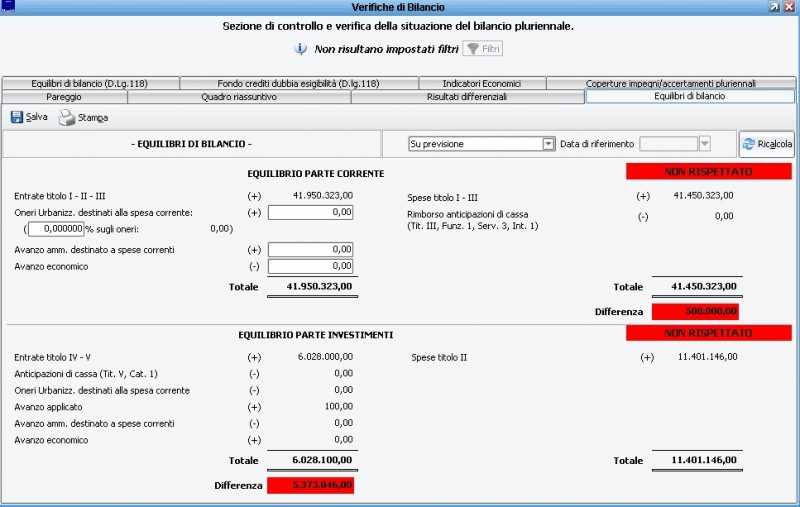Click the Stampa printer icon
Viewport: 800px width, 507px height.
tap(67, 118)
